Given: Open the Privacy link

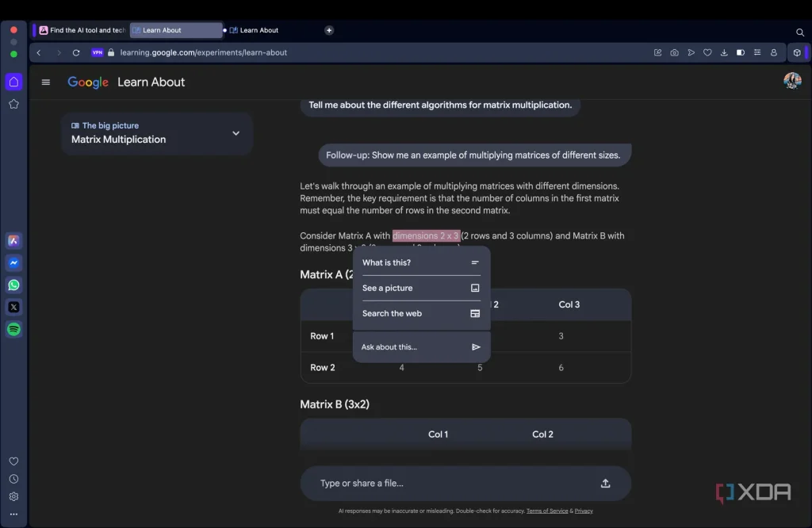Looking at the screenshot, I should click(x=584, y=511).
